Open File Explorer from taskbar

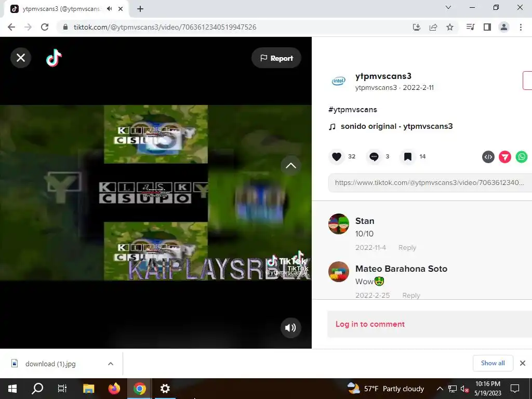88,389
